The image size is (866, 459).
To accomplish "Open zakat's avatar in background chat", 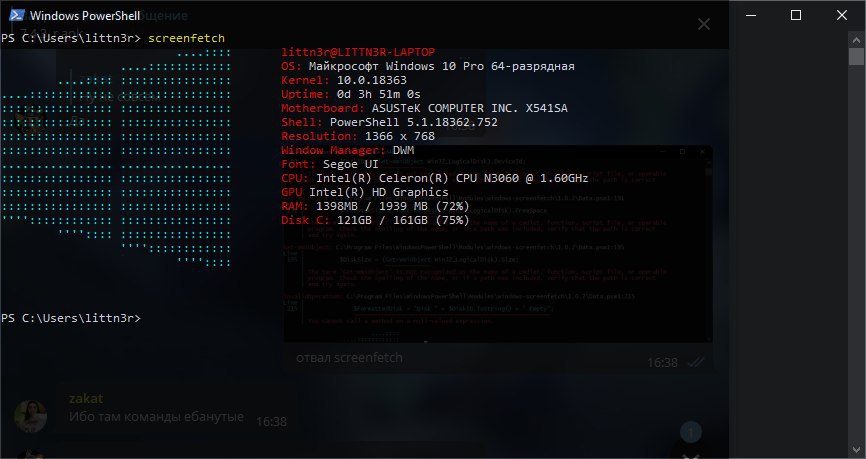I will pos(30,416).
